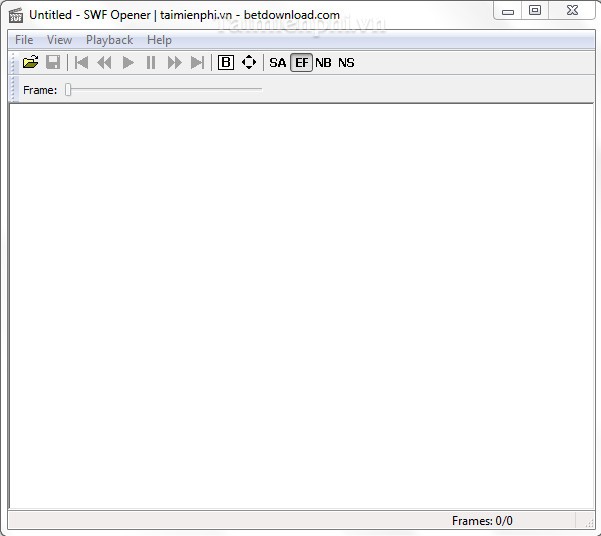601x536 pixels.
Task: Select the SA scale mode button
Action: coord(278,62)
